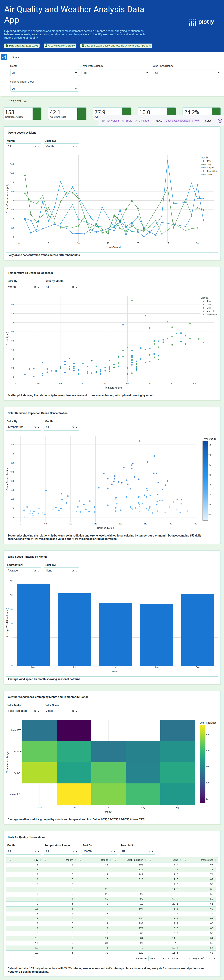Click the Temperature colorbar on solar scatter
The image size is (224, 980).
(205, 481)
